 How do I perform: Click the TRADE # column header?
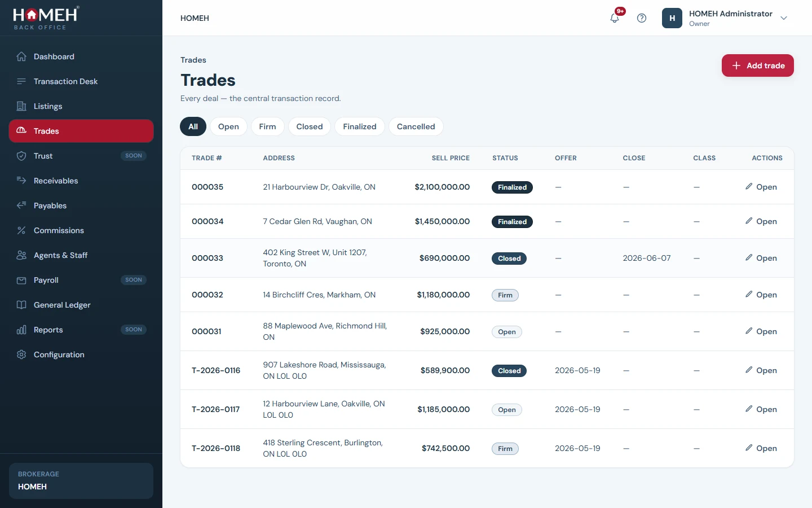pyautogui.click(x=206, y=158)
